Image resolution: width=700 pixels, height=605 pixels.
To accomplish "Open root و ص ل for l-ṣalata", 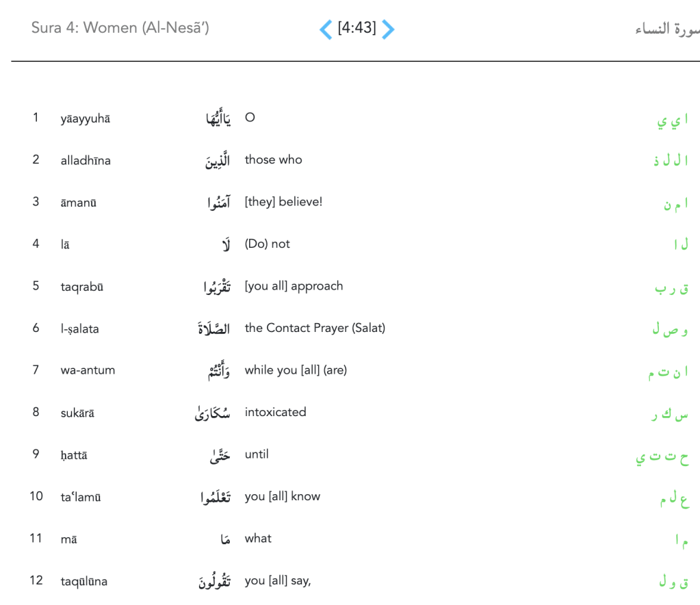I will 670,330.
